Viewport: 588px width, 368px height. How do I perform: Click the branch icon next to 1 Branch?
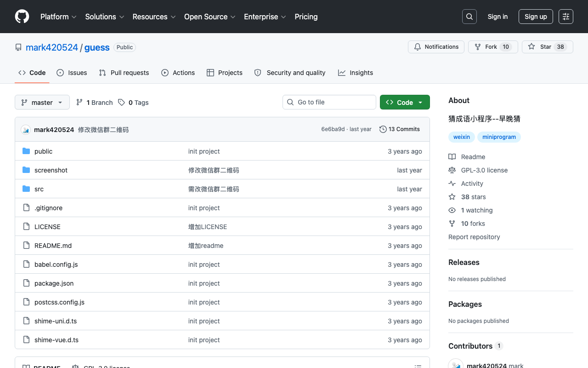79,102
